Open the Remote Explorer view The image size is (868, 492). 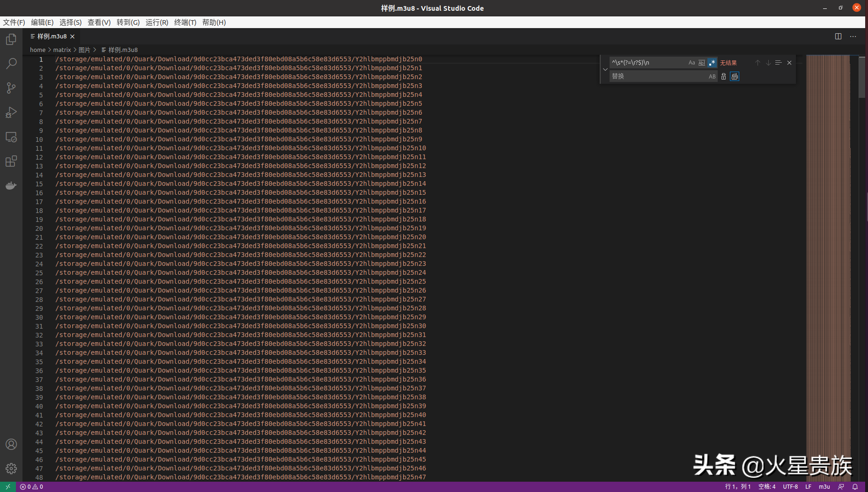(11, 137)
